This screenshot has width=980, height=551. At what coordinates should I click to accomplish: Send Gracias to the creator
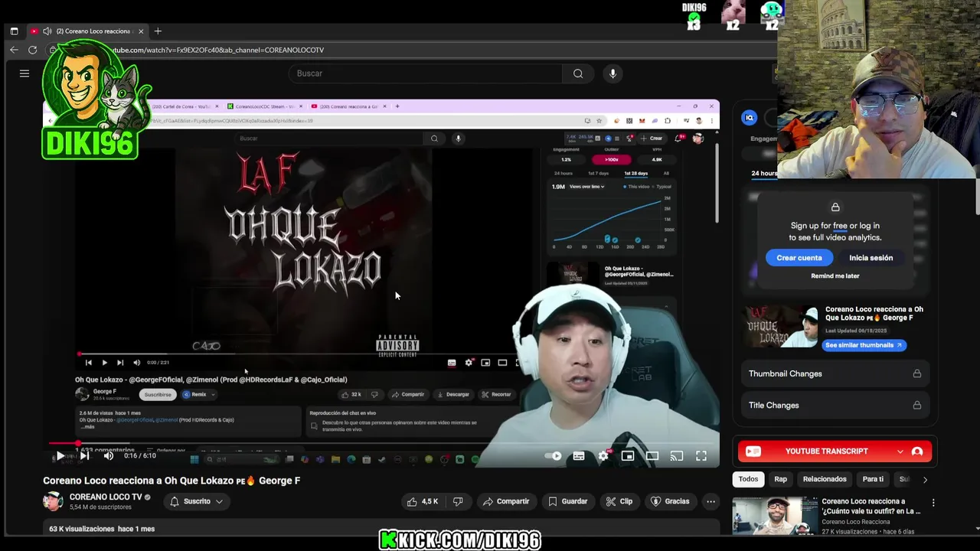pyautogui.click(x=670, y=501)
